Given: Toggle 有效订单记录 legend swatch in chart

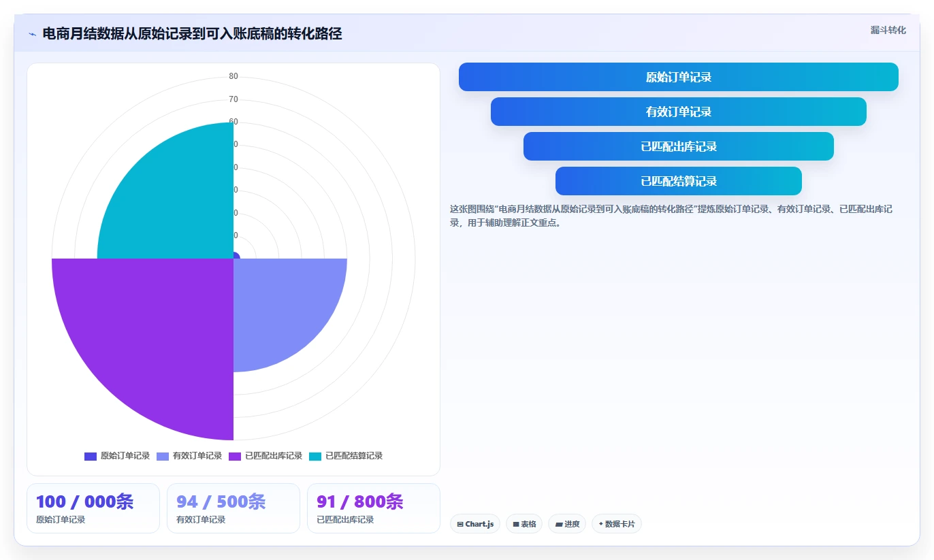Looking at the screenshot, I should 163,456.
